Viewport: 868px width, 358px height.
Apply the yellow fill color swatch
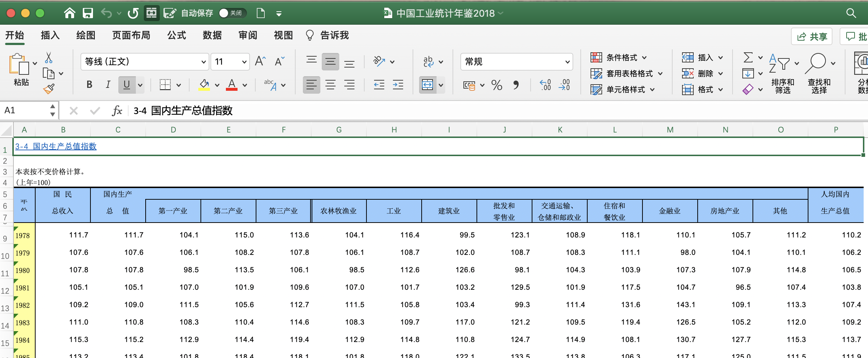(x=204, y=85)
